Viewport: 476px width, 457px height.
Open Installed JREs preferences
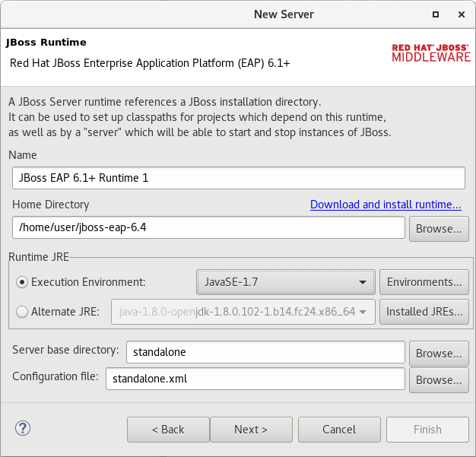click(x=424, y=312)
